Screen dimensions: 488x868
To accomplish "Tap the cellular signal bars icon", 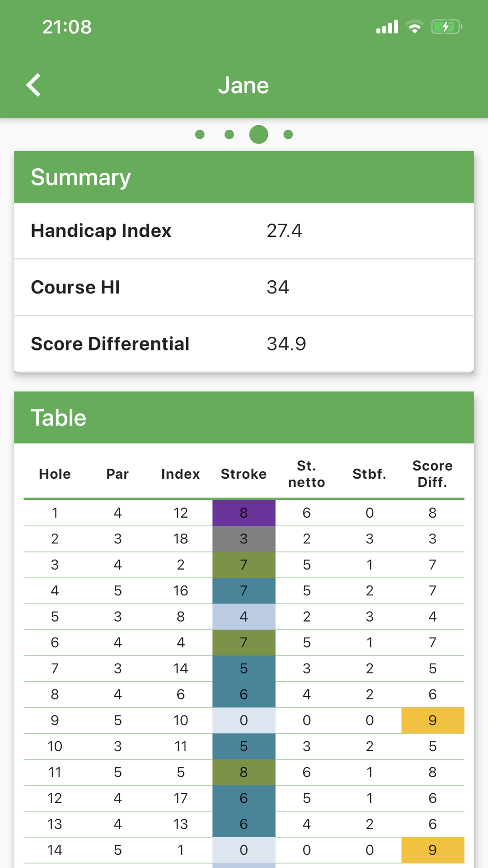I will [386, 27].
